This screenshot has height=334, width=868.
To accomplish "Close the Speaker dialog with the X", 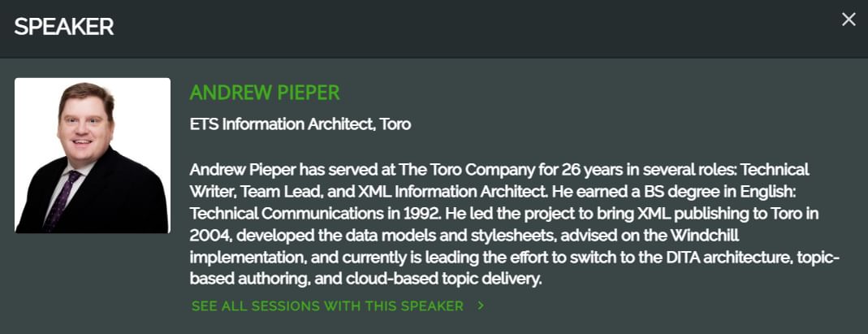I will coord(848,20).
